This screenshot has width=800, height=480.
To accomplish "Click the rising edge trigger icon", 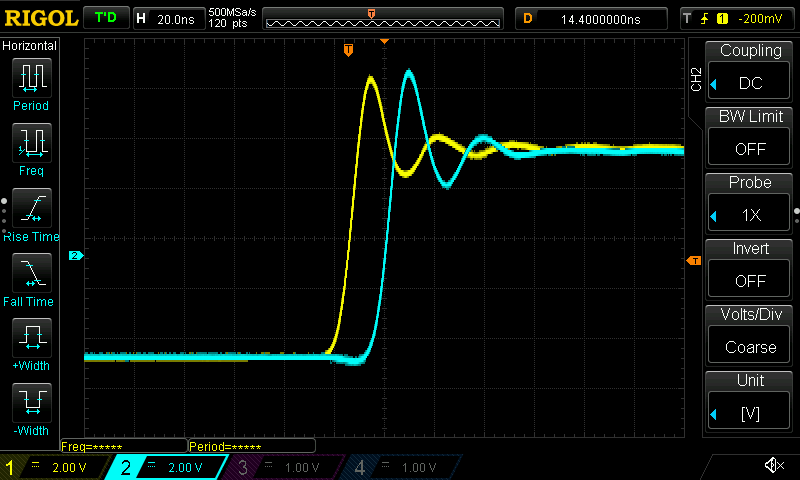I will click(704, 19).
